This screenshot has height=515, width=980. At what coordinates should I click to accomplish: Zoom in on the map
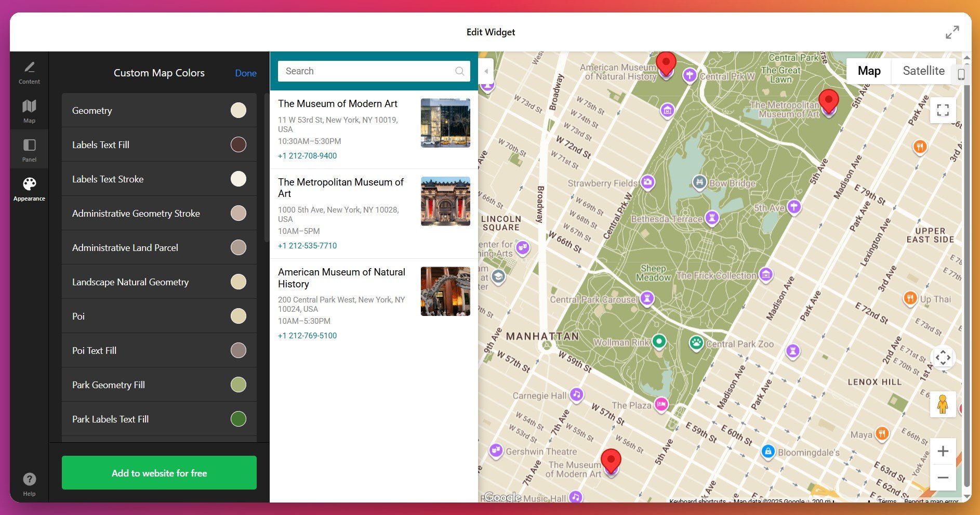[943, 451]
